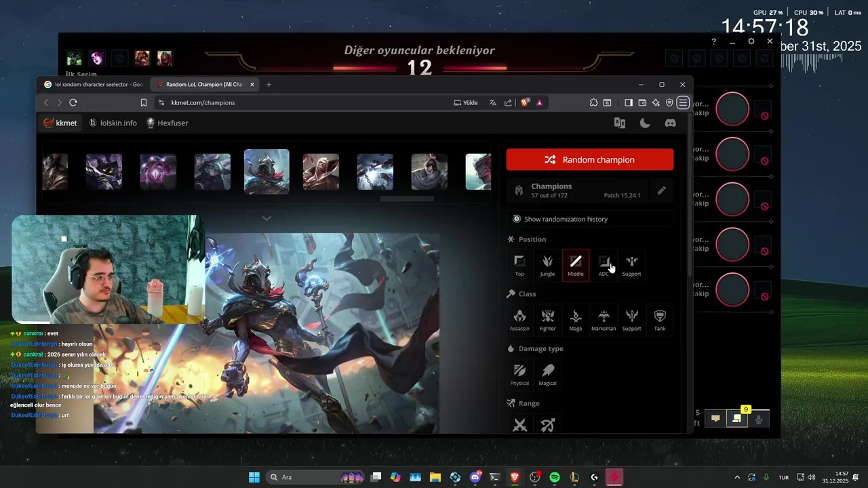
Task: Go forward in the browser
Action: point(59,102)
